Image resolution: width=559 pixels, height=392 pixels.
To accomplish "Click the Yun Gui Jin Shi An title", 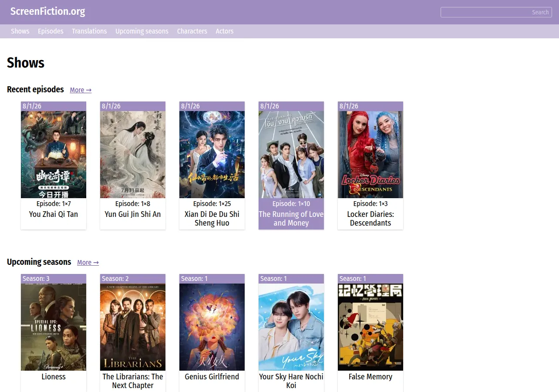I will 133,214.
